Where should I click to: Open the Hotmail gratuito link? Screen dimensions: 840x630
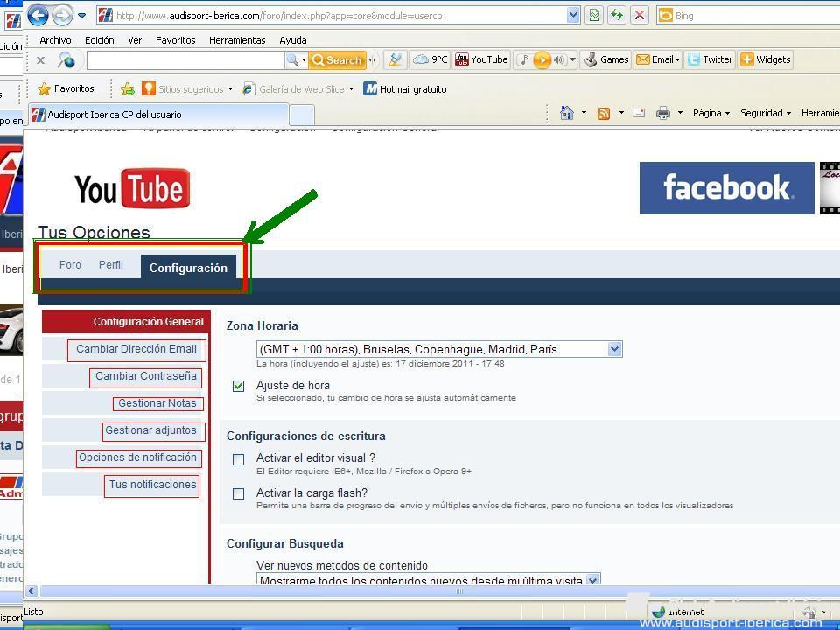(x=405, y=89)
